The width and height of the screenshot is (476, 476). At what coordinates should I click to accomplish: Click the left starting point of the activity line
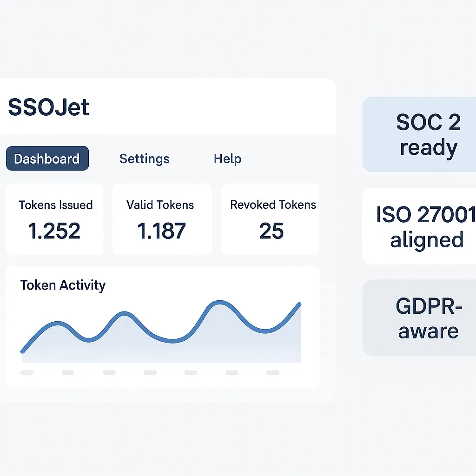(x=22, y=351)
